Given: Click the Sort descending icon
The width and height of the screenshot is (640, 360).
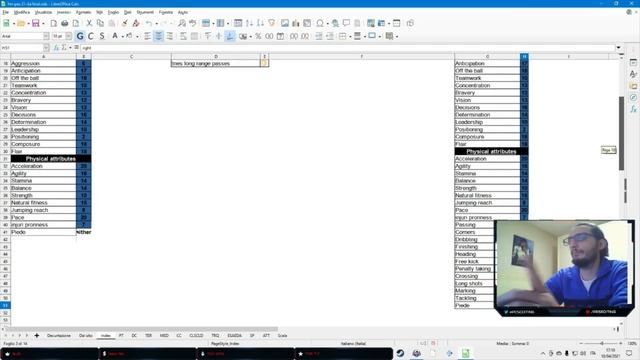Looking at the screenshot, I should 260,23.
